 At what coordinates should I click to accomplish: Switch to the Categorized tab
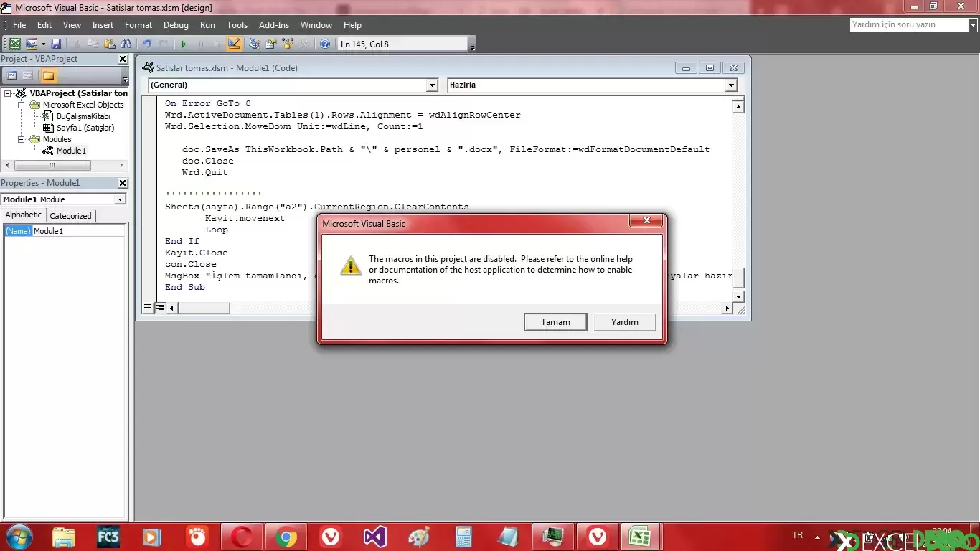pyautogui.click(x=70, y=215)
